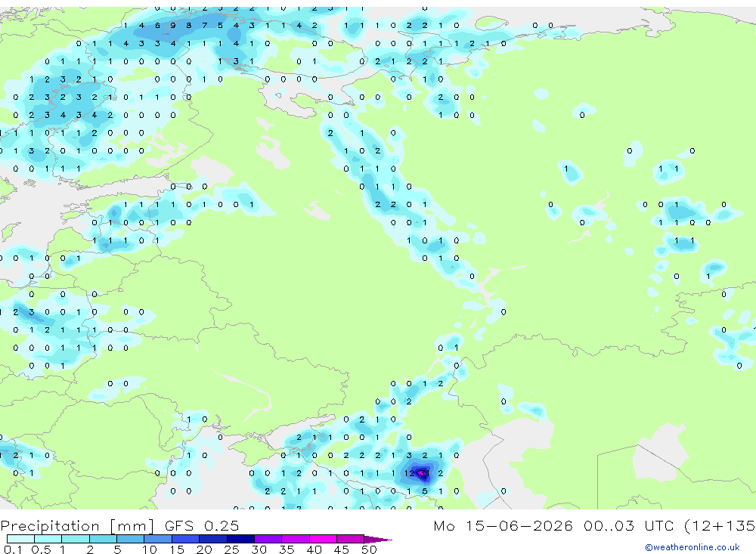Select the 45–50 mm dark magenta swatch

coord(350,539)
